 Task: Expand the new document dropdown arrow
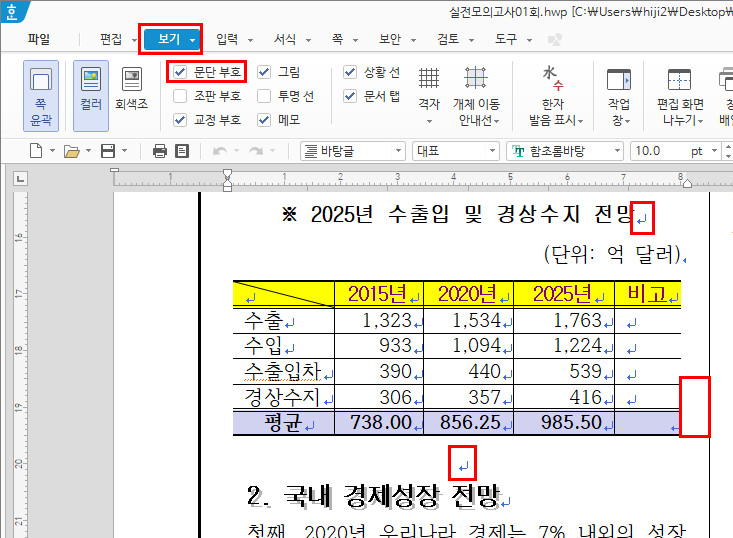pos(52,151)
